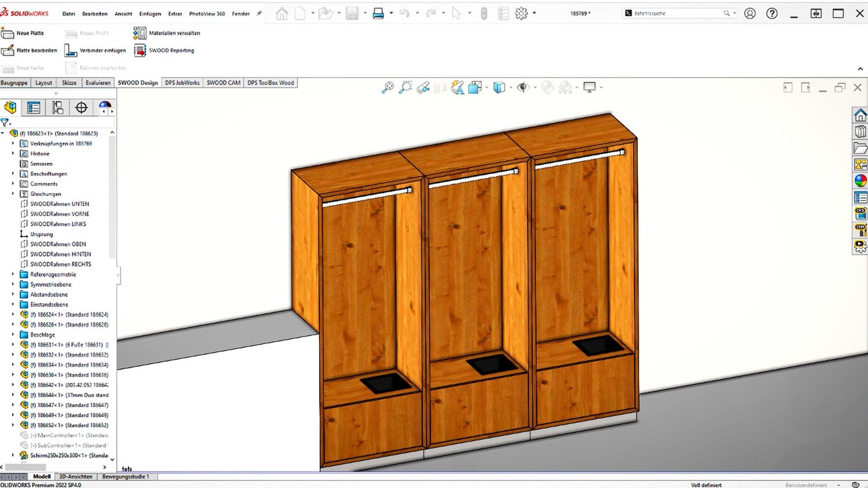Open the 3D-Ansichten bottom tab
Screen dimensions: 868x488
(x=75, y=477)
